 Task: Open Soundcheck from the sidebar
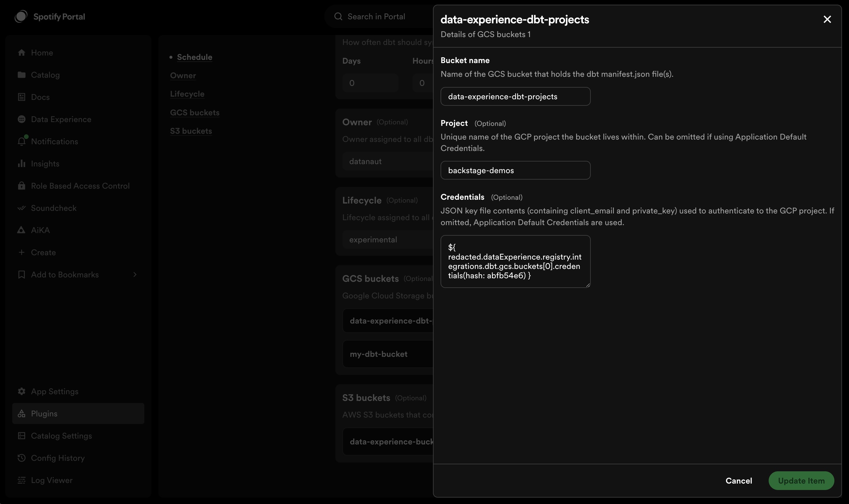coord(78,208)
